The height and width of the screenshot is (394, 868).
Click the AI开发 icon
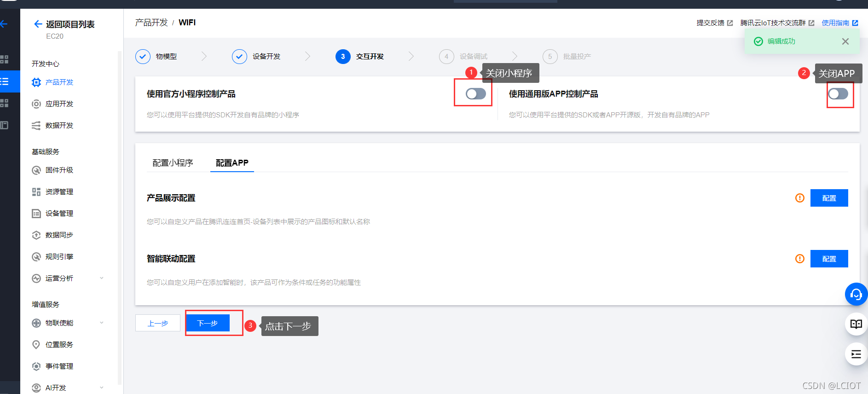[x=36, y=388]
